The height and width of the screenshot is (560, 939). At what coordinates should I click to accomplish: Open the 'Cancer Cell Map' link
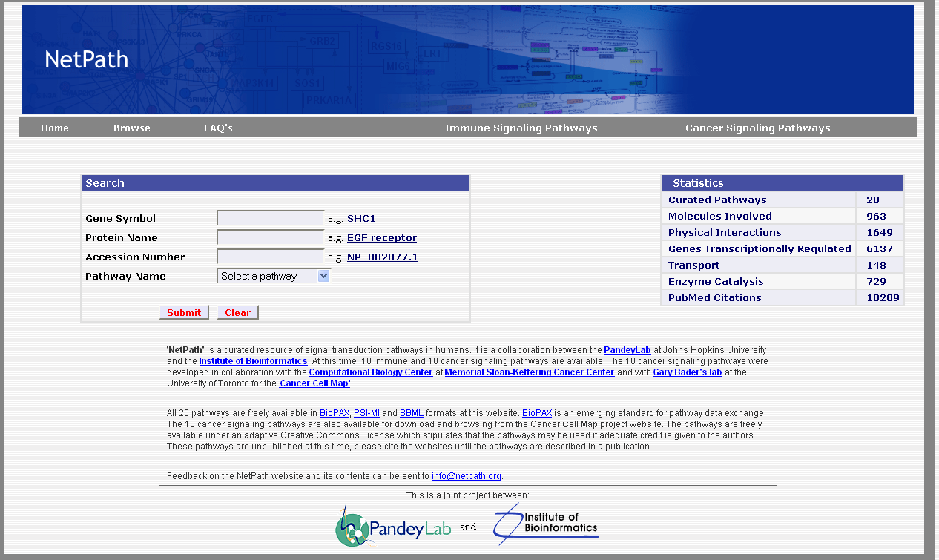[314, 383]
